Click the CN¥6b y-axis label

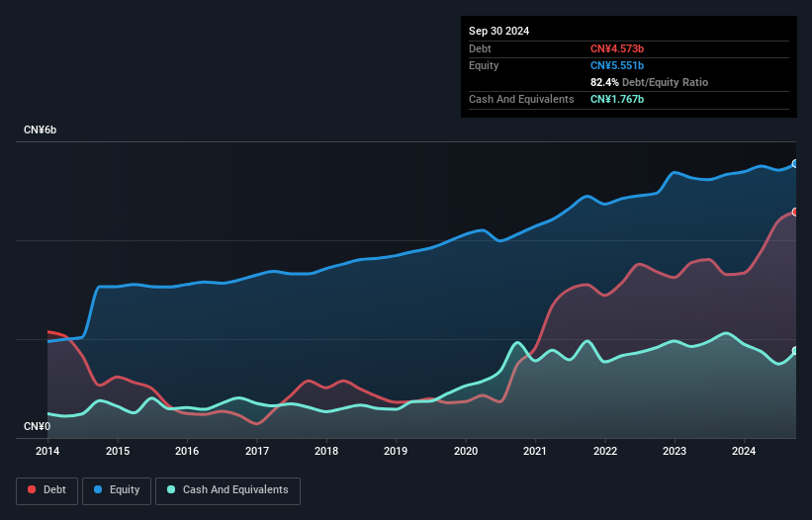point(40,130)
